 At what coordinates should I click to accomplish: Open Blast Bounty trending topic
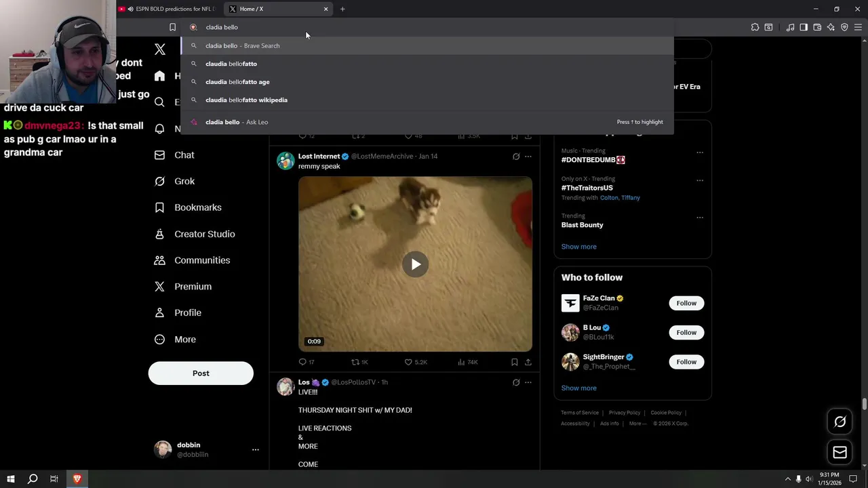point(582,225)
